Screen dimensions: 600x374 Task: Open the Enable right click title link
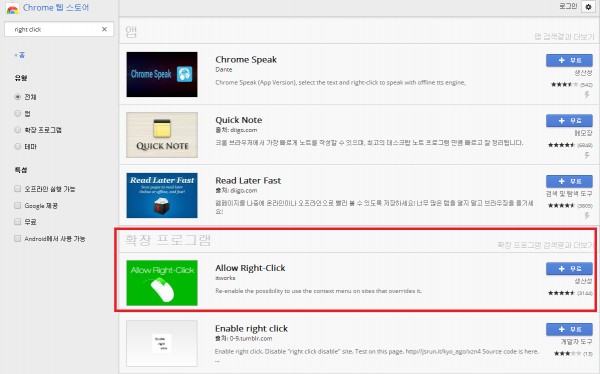pyautogui.click(x=251, y=328)
